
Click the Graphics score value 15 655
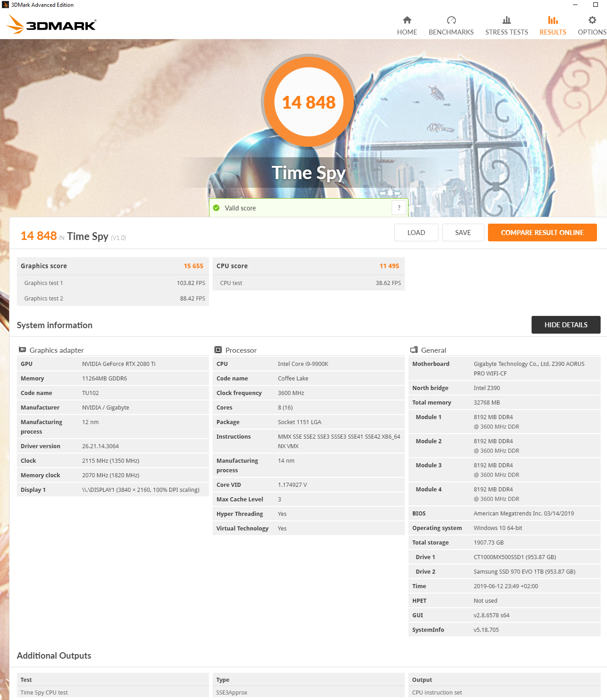point(194,266)
